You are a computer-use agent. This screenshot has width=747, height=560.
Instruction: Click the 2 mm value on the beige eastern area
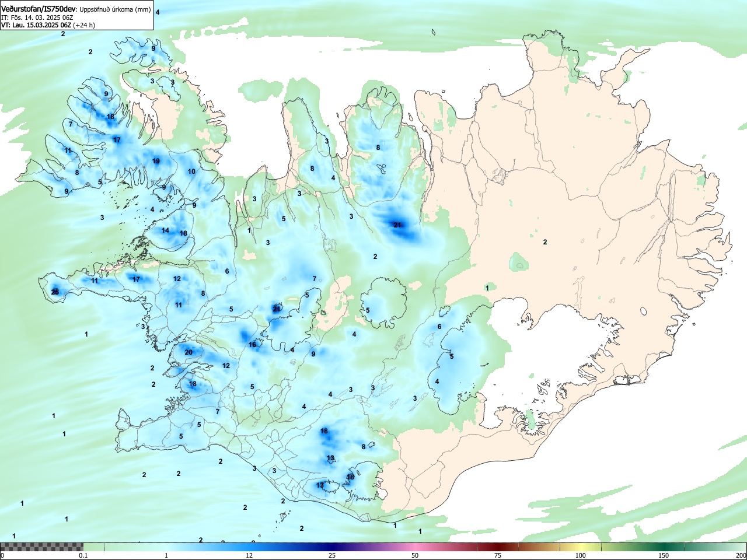[x=545, y=242]
